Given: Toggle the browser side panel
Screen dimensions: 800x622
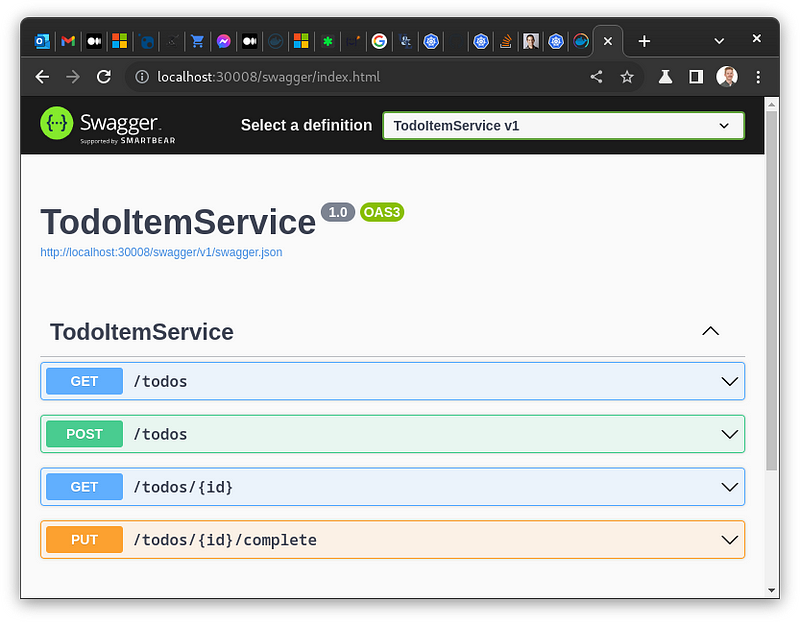Looking at the screenshot, I should [x=696, y=77].
